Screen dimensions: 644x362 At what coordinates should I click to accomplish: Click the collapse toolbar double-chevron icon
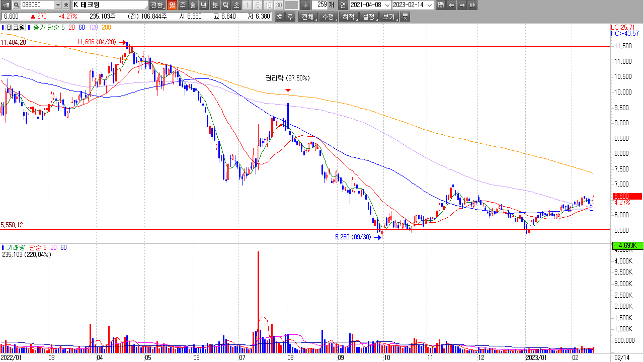tap(405, 17)
